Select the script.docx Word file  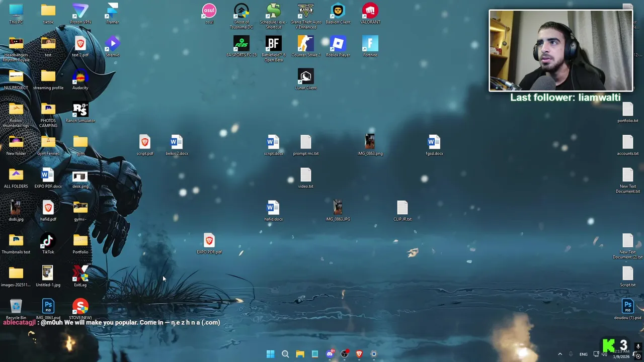[274, 145]
